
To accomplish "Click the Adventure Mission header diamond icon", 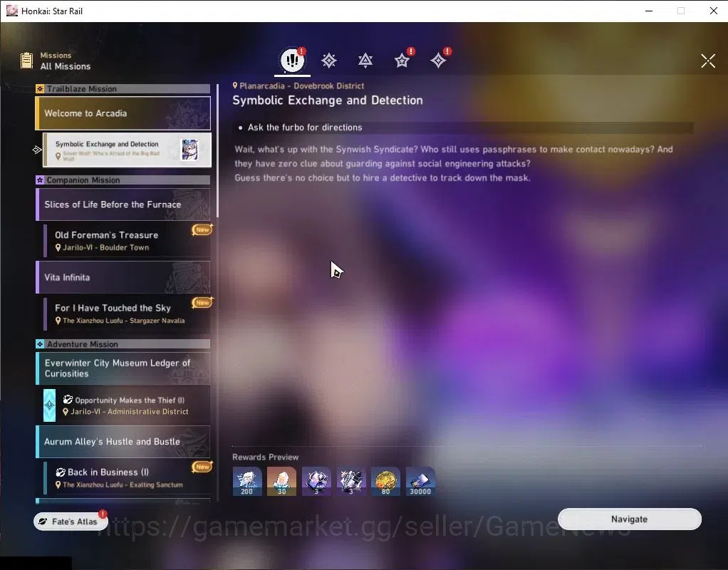I will click(x=40, y=344).
